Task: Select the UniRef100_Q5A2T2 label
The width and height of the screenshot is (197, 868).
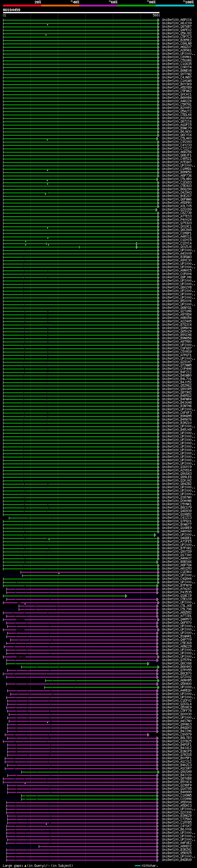Action: point(177,111)
